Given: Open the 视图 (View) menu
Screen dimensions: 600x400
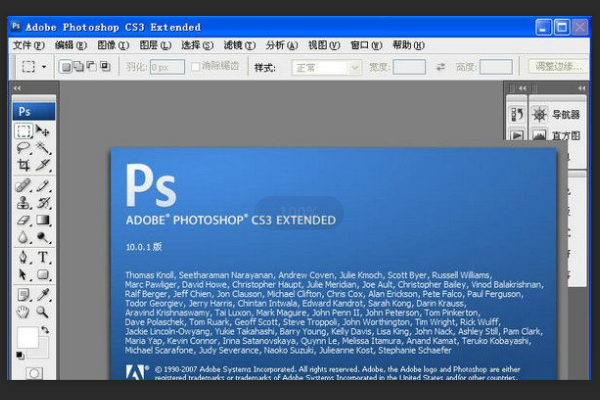Looking at the screenshot, I should coord(324,45).
